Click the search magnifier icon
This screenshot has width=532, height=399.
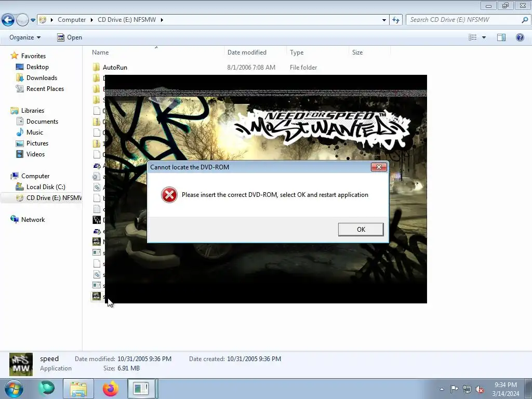[525, 20]
